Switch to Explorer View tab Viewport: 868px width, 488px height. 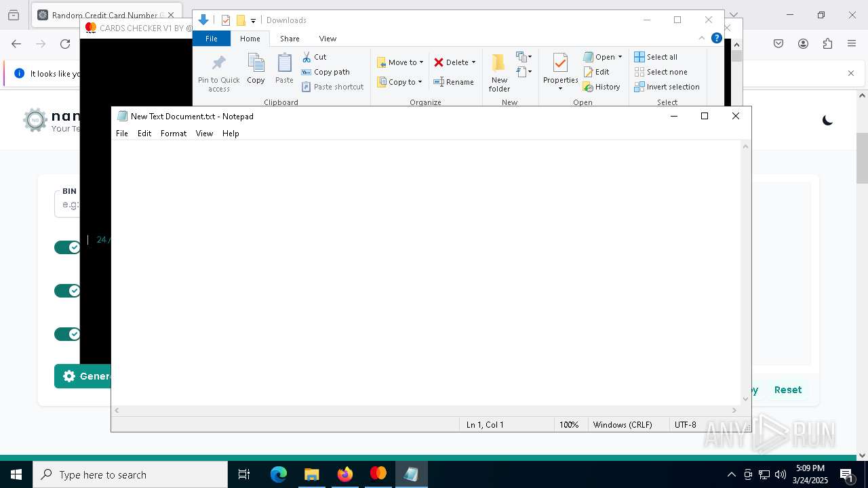click(x=328, y=39)
